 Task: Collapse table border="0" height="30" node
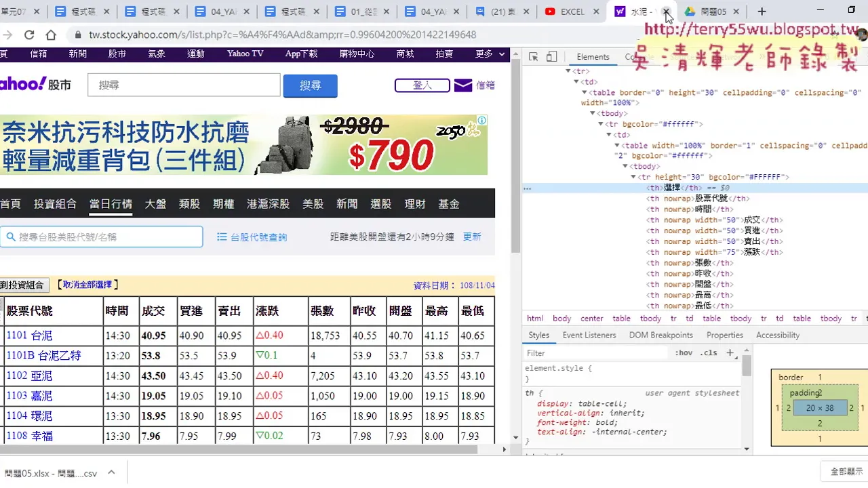585,92
